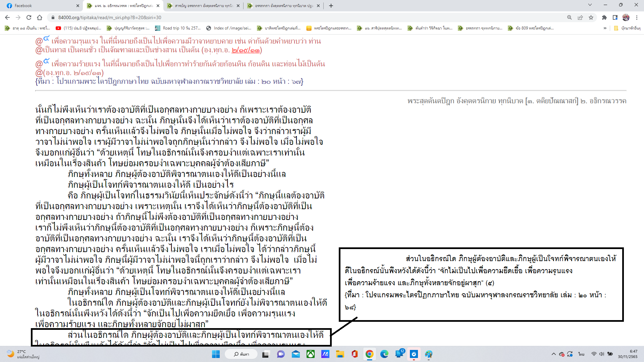
Task: Open the บุ๊กมาร์กอื่นๆ bookmarks folder
Action: 627,28
